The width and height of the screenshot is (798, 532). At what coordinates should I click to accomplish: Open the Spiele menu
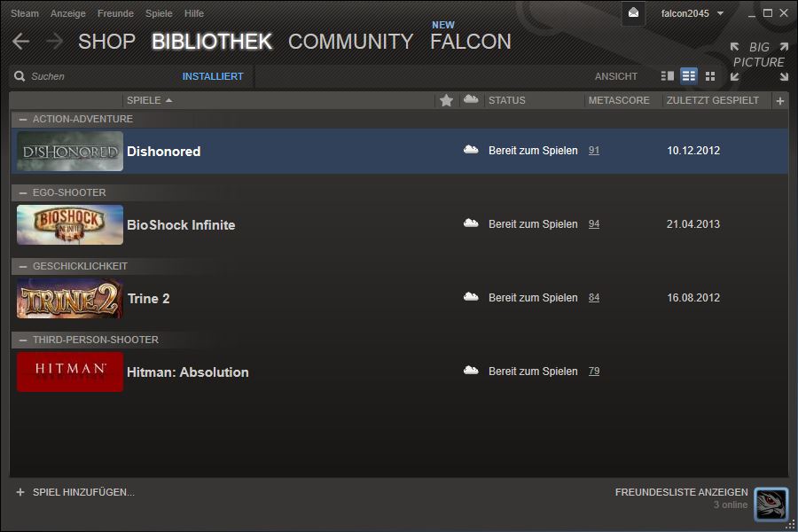159,14
